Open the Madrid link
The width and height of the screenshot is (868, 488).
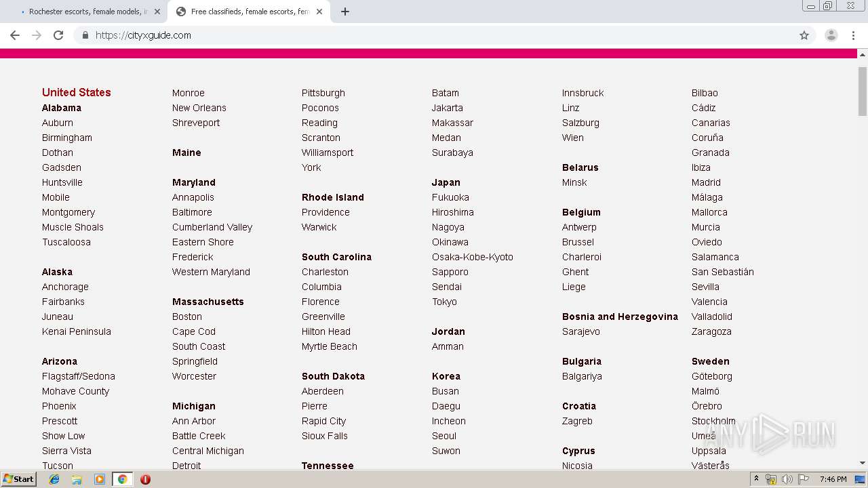click(706, 182)
